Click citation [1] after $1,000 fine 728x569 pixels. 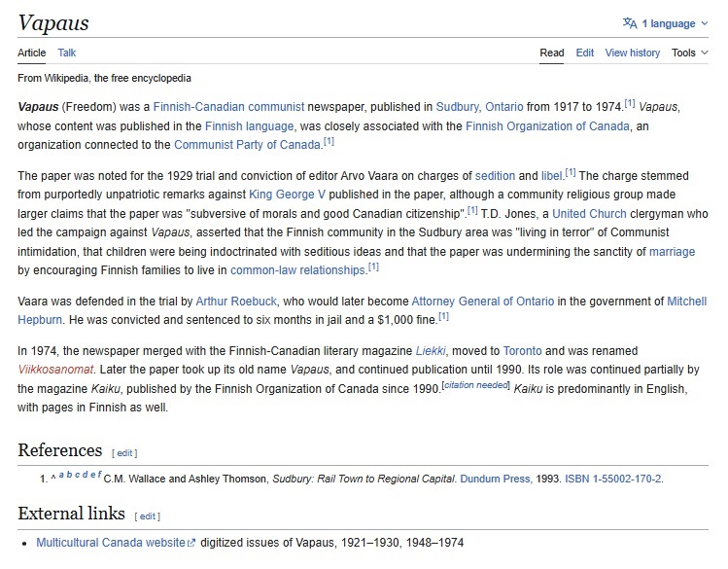pos(444,317)
